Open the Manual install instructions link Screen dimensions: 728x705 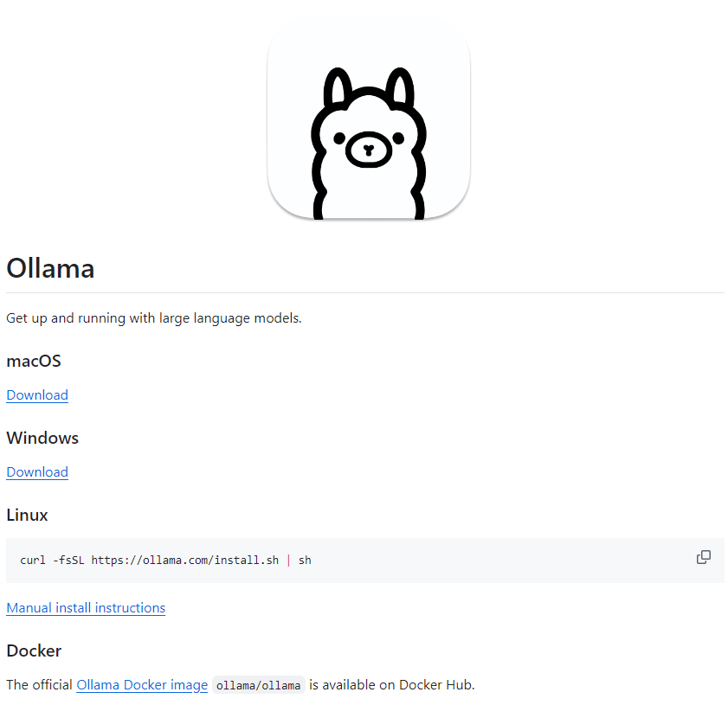(86, 608)
